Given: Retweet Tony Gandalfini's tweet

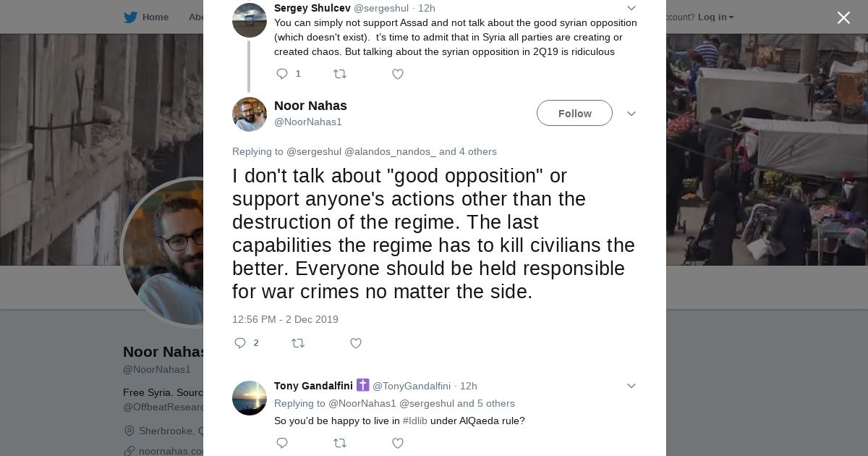Looking at the screenshot, I should point(339,443).
